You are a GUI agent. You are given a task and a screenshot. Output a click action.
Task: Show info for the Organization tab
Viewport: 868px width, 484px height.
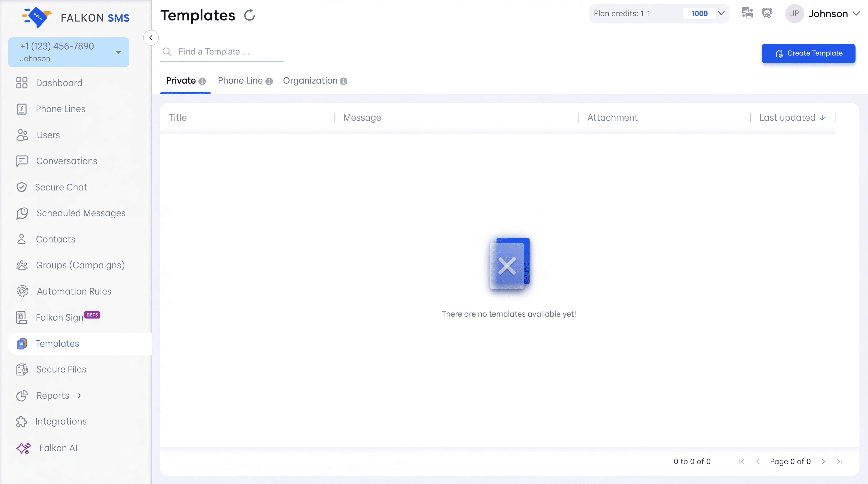(x=343, y=81)
